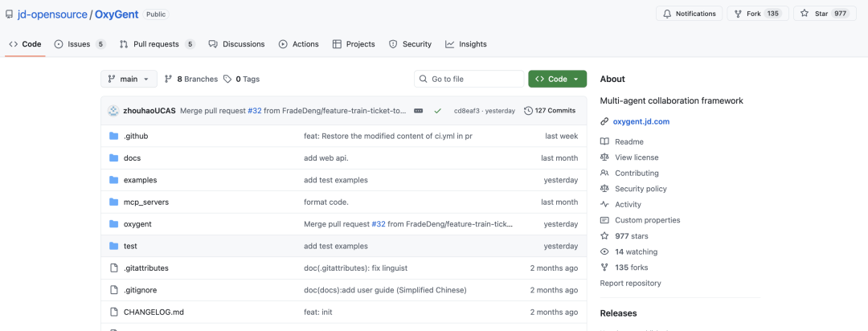Click the Notifications bell icon
The width and height of the screenshot is (868, 331).
pos(667,14)
